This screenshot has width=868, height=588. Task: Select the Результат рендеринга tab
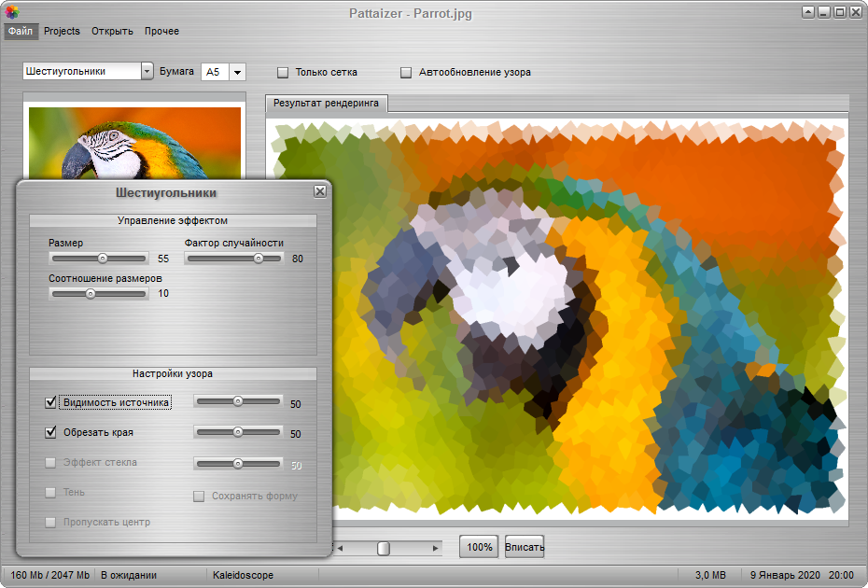pos(326,103)
